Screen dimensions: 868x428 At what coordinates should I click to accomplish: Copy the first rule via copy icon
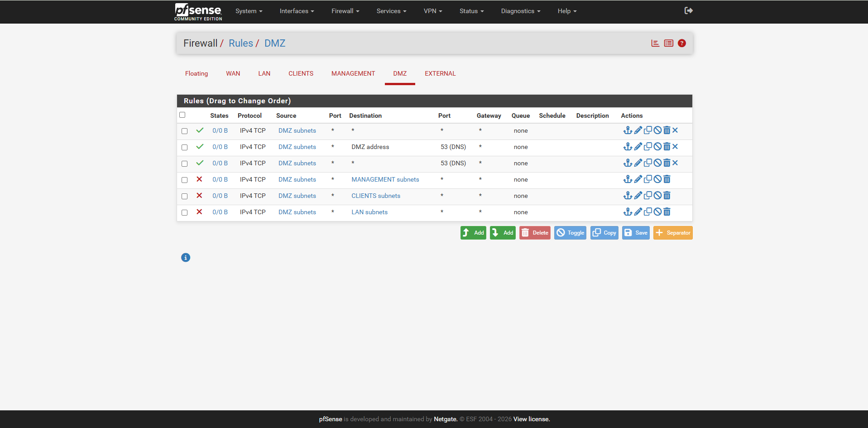648,130
